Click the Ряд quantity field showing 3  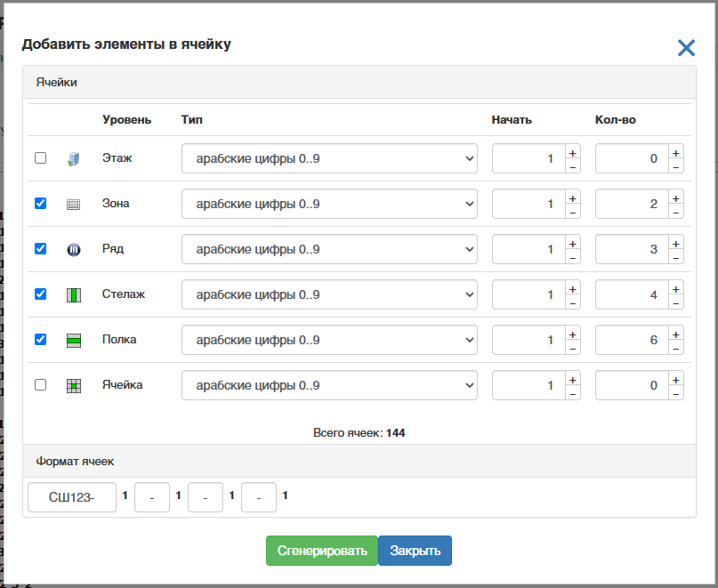632,249
